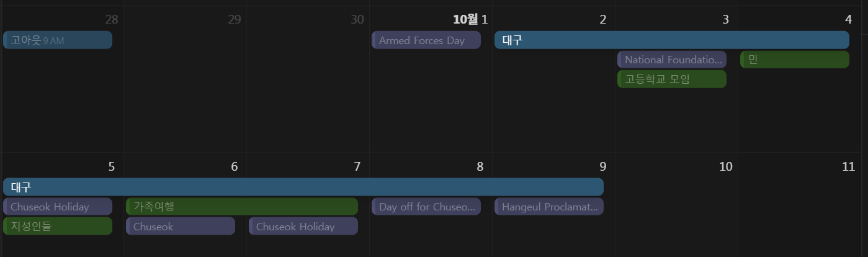Click date number 10
This screenshot has height=257, width=868.
pyautogui.click(x=725, y=166)
